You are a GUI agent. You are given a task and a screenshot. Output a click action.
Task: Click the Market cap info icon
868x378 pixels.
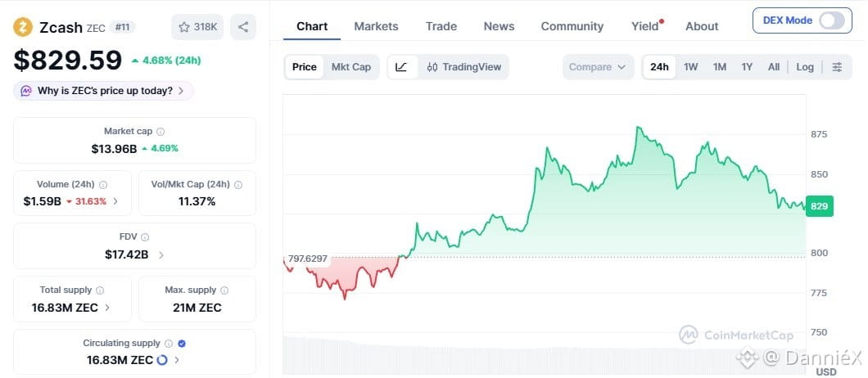click(x=160, y=132)
